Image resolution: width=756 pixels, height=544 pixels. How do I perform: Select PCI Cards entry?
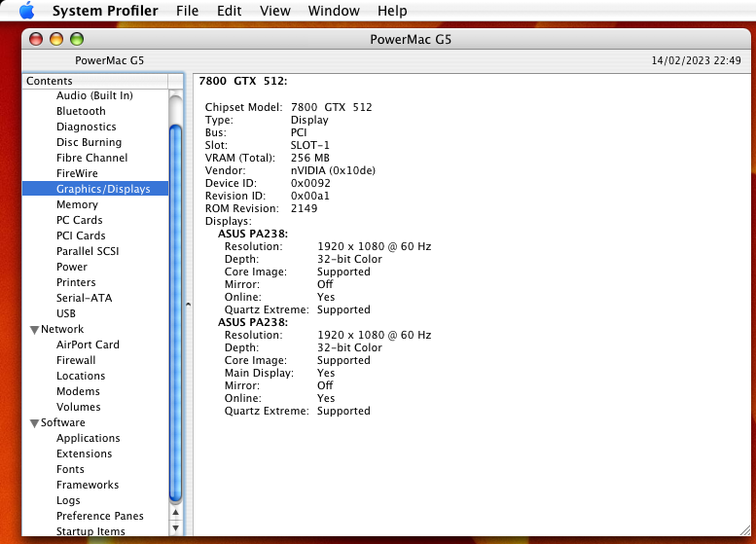(81, 236)
